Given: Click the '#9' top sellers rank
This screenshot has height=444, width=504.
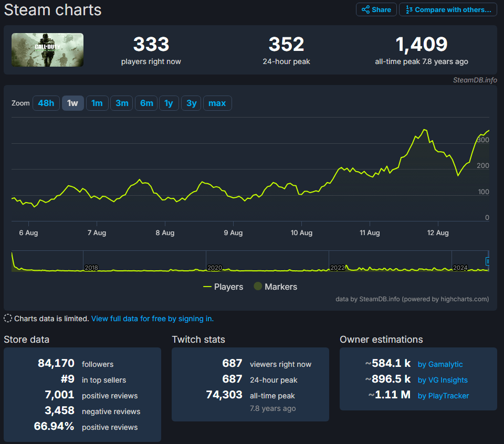Looking at the screenshot, I should coord(68,379).
